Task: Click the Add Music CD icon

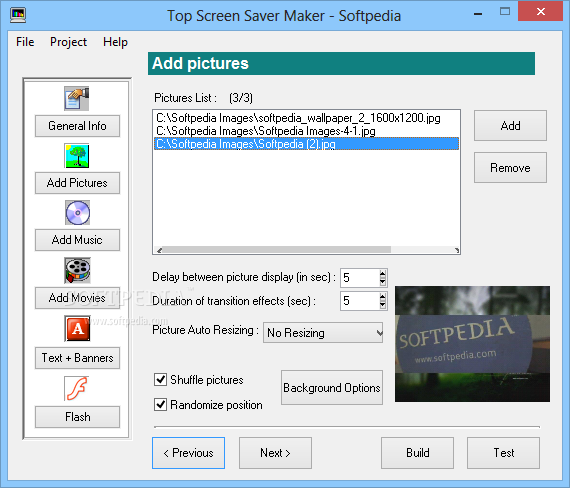Action: [x=77, y=213]
